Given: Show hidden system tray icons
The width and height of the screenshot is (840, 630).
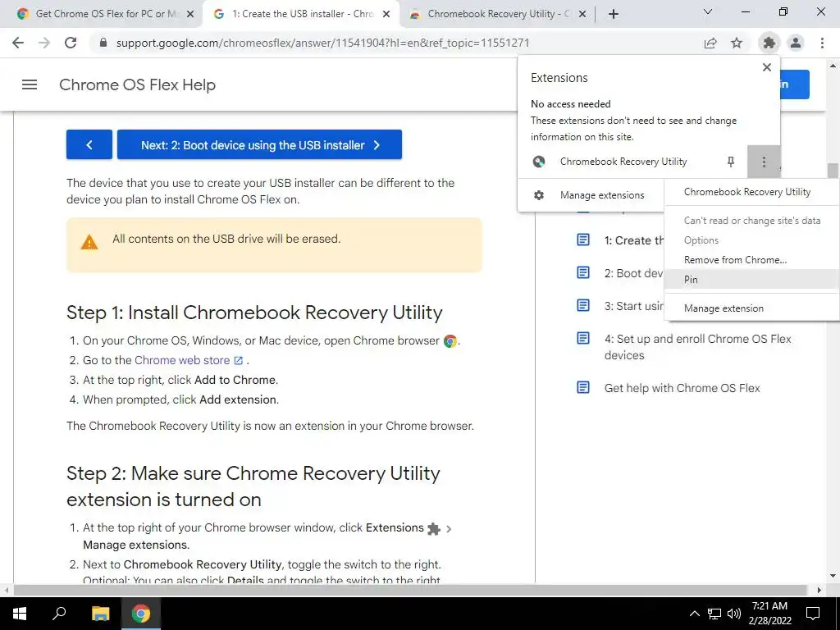Looking at the screenshot, I should (x=694, y=614).
